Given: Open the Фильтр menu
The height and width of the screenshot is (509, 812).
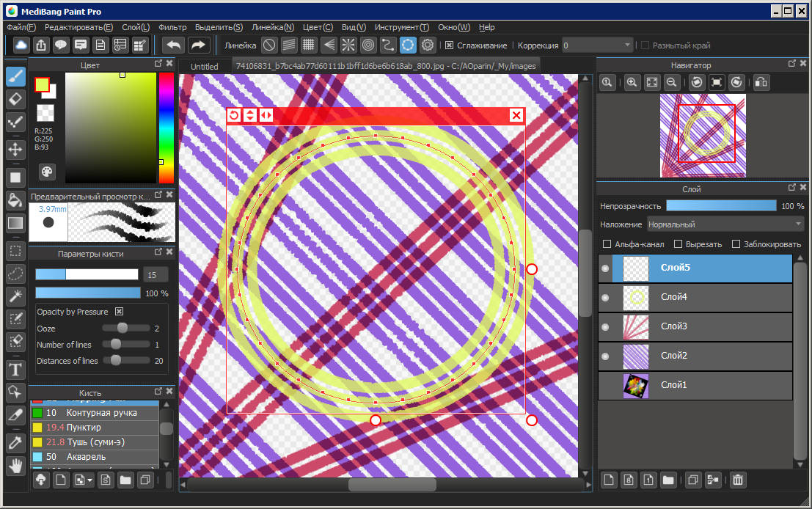Looking at the screenshot, I should pos(172,27).
